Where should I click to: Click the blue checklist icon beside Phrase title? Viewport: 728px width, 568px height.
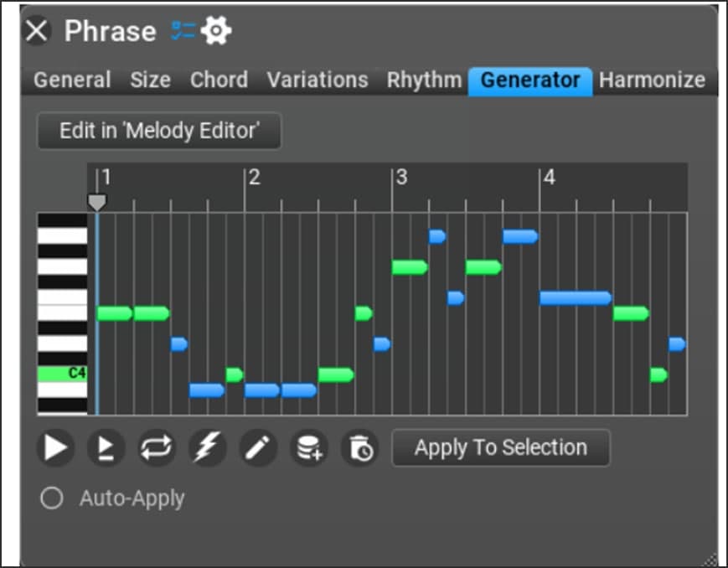point(183,31)
